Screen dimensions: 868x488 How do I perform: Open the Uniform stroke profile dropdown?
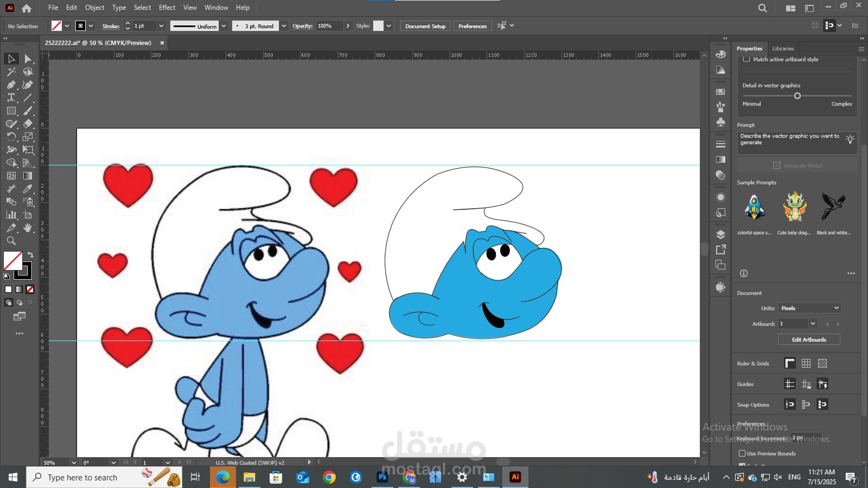click(x=224, y=26)
